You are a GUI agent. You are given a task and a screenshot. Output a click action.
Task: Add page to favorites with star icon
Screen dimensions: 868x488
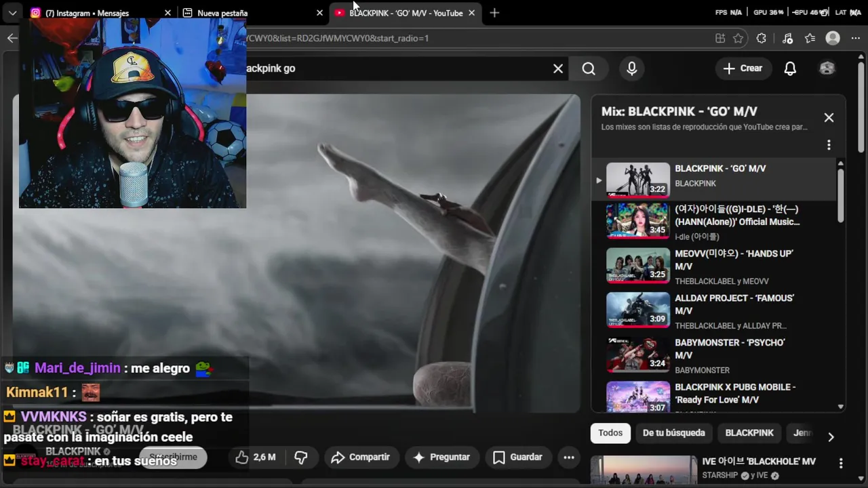(x=738, y=39)
